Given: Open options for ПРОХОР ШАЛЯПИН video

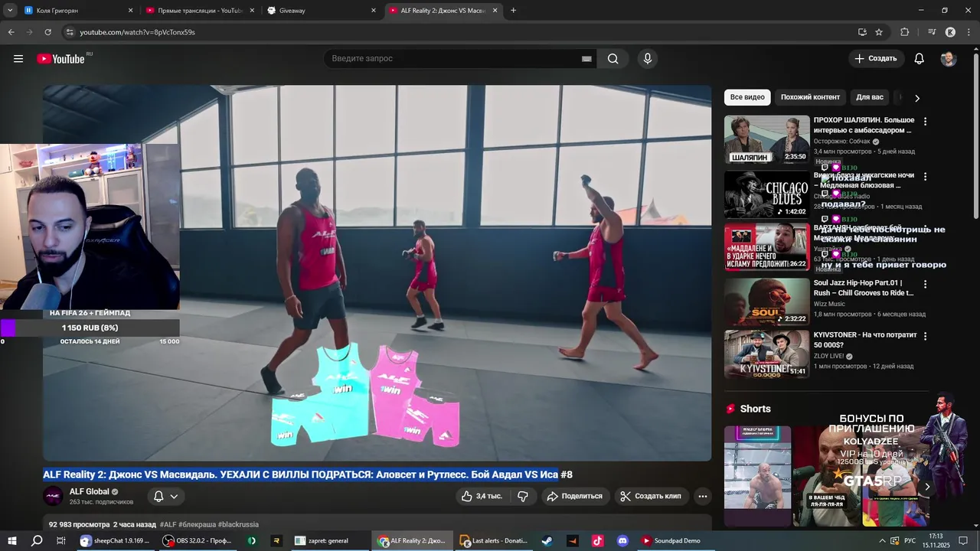Looking at the screenshot, I should click(x=925, y=122).
